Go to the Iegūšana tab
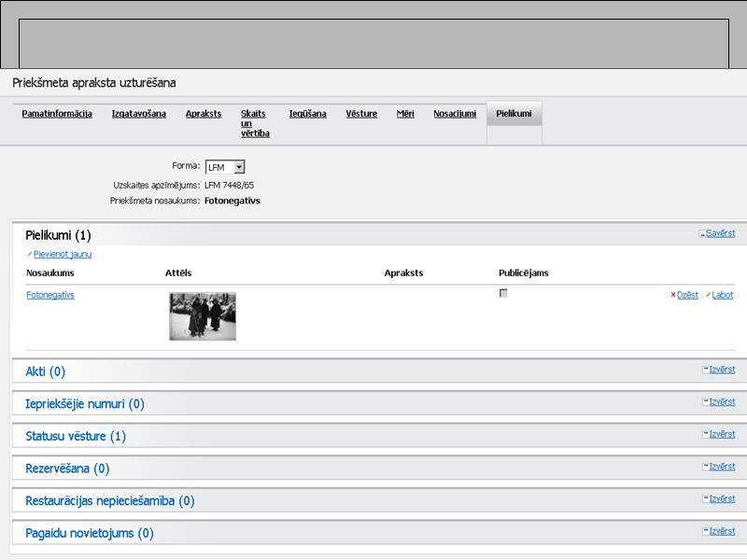This screenshot has height=560, width=747. 308,113
